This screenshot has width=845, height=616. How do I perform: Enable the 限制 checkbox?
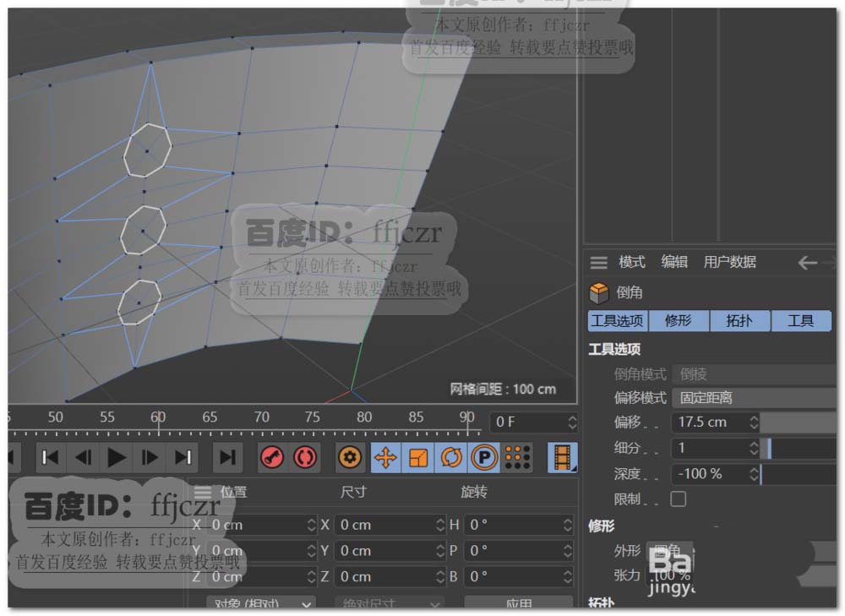(x=679, y=499)
